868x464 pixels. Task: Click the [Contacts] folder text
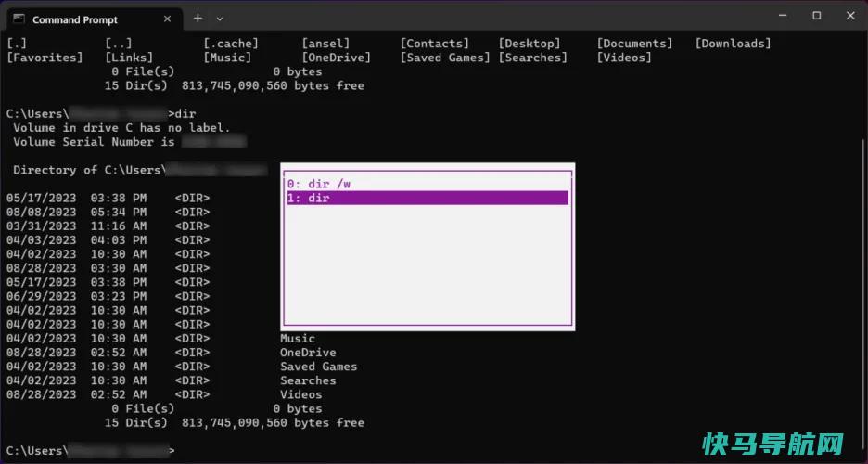[x=435, y=44]
